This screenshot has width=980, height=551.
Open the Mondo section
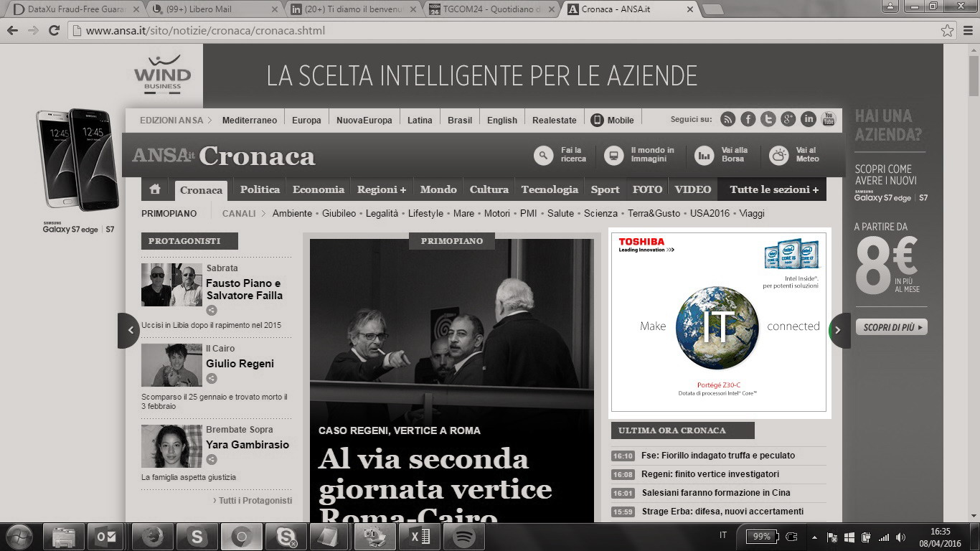(438, 189)
